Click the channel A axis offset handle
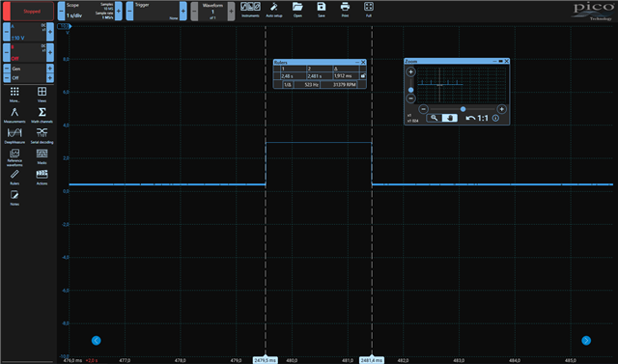Image resolution: width=618 pixels, height=364 pixels. (x=65, y=26)
